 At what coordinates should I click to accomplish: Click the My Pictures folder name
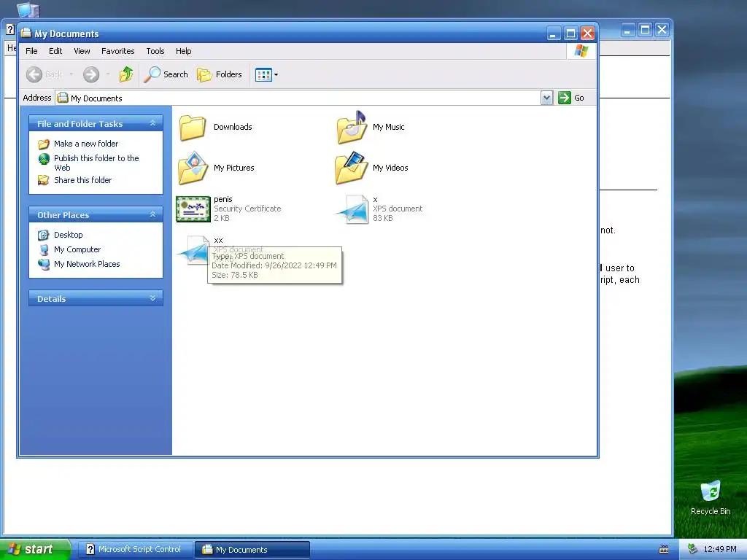tap(234, 168)
